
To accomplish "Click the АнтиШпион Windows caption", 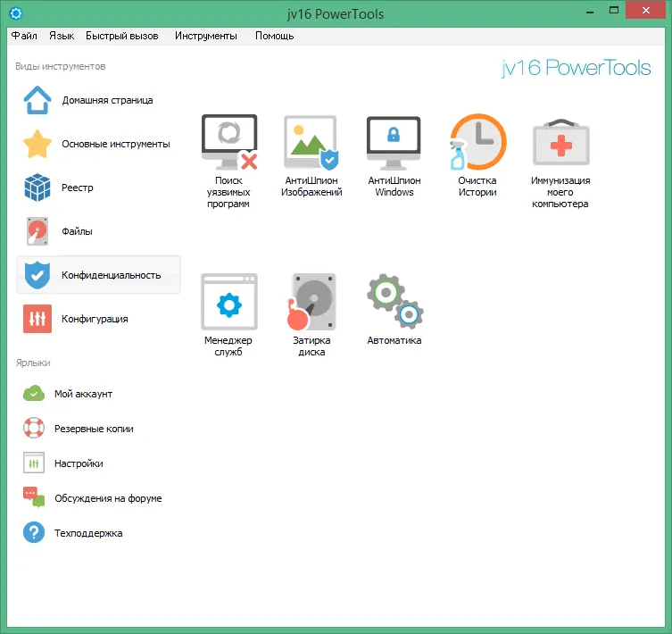I will [x=394, y=186].
